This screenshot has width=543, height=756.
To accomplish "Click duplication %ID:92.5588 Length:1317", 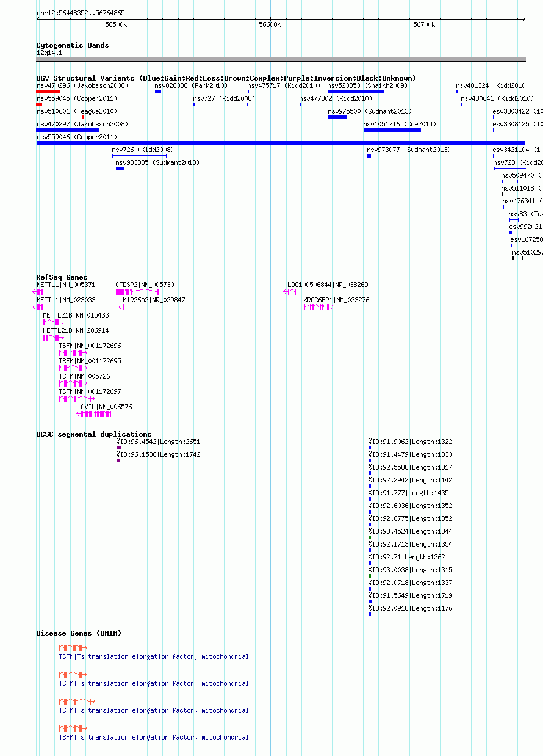I will (x=410, y=468).
